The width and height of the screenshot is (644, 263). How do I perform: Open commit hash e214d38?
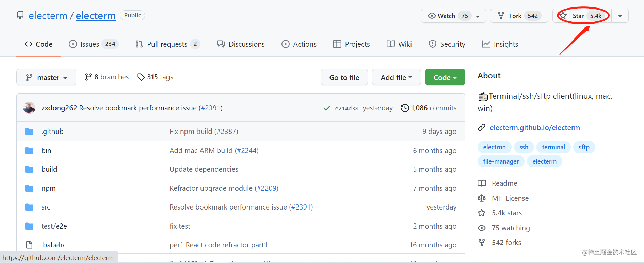pos(347,108)
